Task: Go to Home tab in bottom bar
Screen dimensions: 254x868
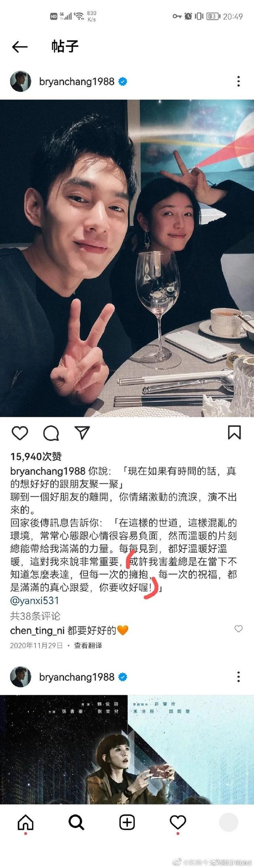Action: [25, 823]
